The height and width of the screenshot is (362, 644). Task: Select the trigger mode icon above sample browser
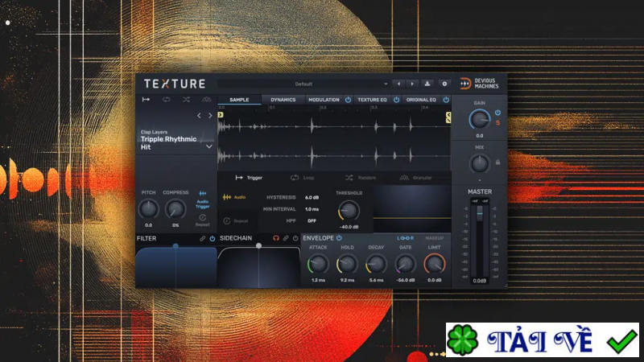tap(146, 100)
